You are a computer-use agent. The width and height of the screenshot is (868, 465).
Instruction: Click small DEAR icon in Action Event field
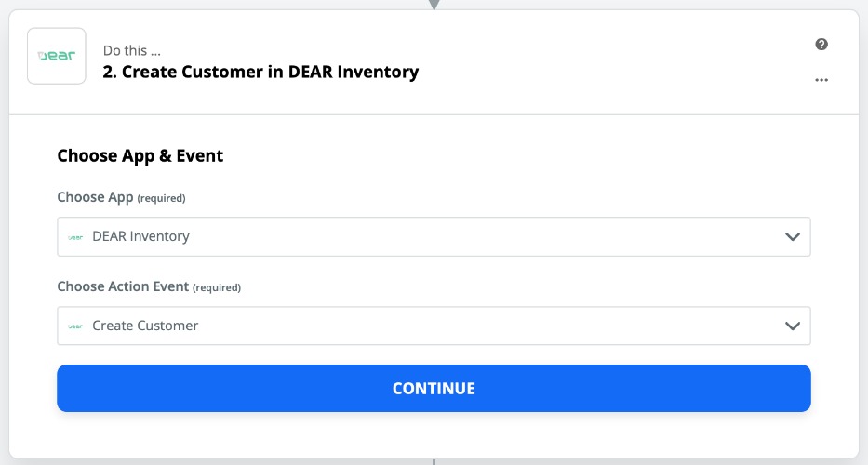(x=75, y=326)
